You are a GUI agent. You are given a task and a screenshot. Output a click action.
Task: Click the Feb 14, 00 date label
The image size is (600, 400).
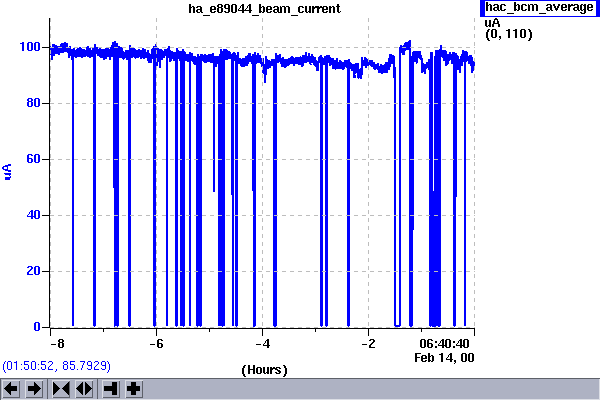(x=444, y=357)
